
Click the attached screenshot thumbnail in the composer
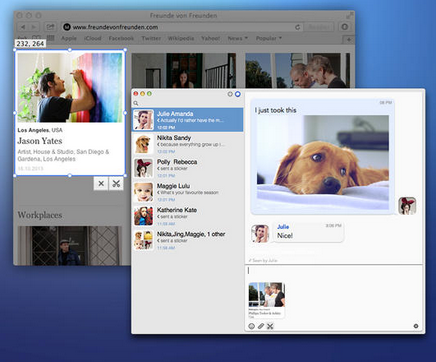[266, 300]
